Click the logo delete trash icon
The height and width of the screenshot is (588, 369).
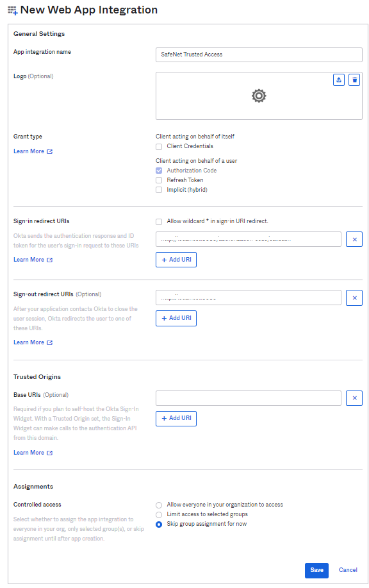tap(354, 80)
